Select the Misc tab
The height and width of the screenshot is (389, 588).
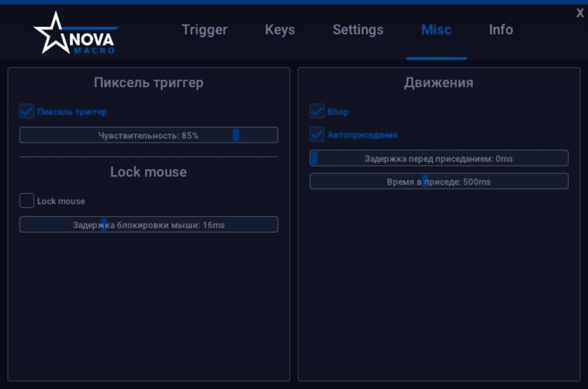pyautogui.click(x=436, y=30)
